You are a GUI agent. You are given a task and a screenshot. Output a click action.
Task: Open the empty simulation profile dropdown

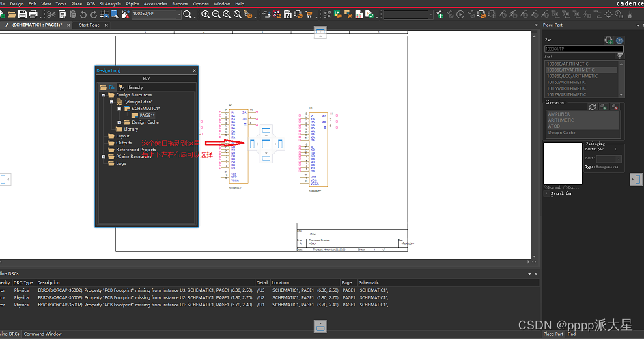[x=430, y=15]
